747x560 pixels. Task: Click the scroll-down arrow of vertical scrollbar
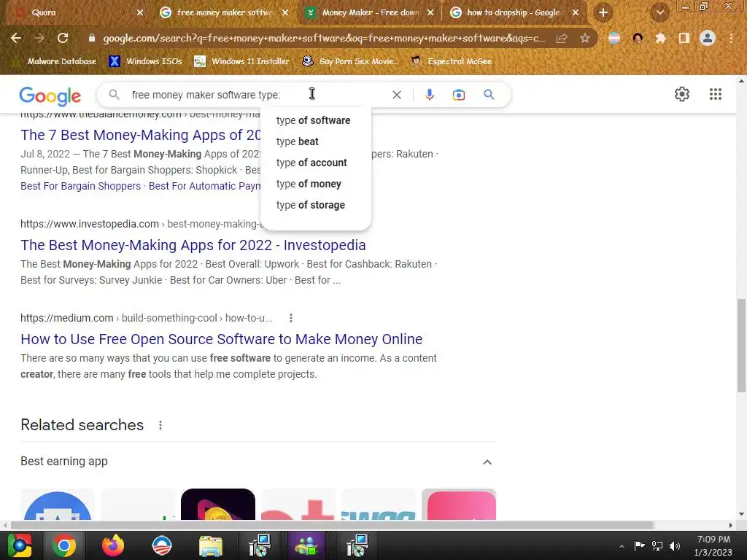tap(741, 514)
